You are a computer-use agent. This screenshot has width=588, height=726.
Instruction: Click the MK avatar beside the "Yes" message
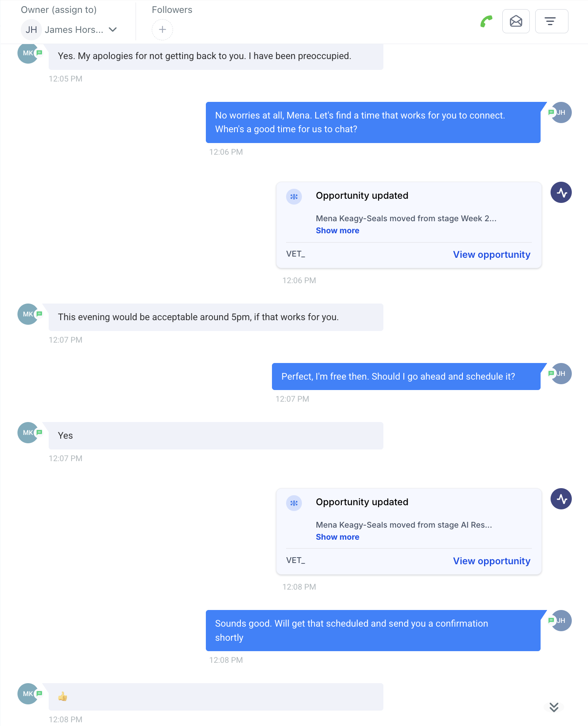click(x=27, y=433)
